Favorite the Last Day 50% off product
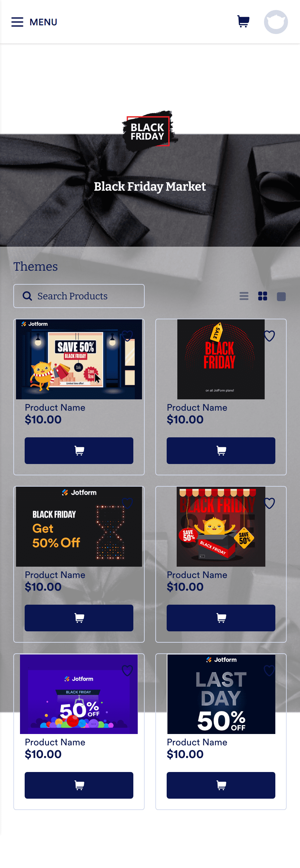Screen dimensions: 300x868 269,671
